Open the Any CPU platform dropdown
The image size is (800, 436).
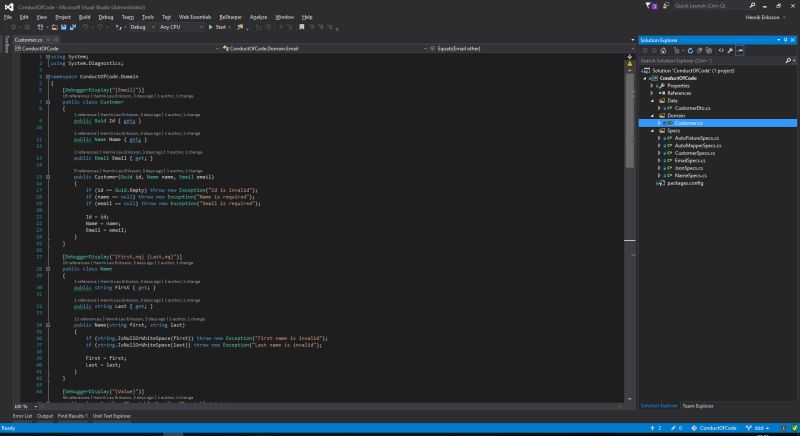coord(181,27)
